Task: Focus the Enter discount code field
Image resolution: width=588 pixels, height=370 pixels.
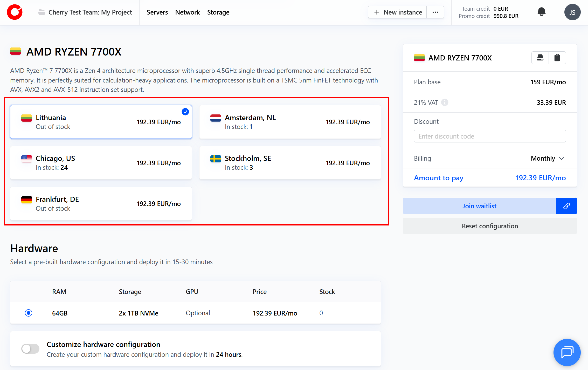Action: pyautogui.click(x=490, y=136)
